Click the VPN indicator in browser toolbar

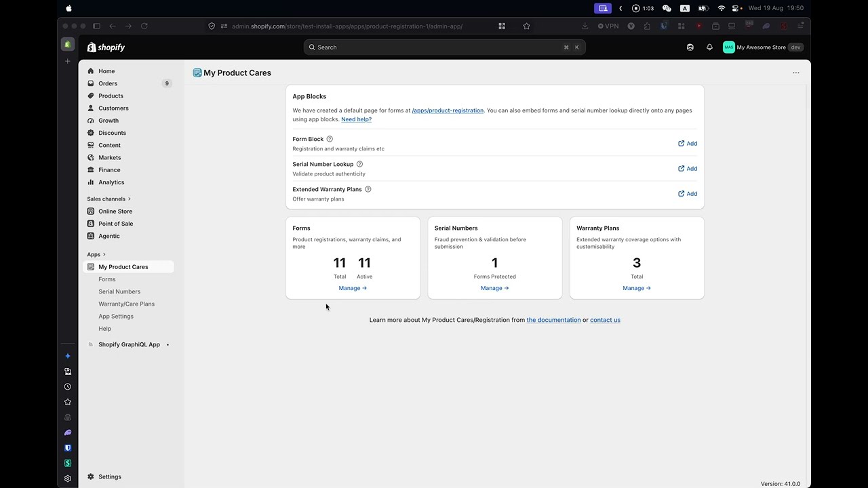pos(608,26)
